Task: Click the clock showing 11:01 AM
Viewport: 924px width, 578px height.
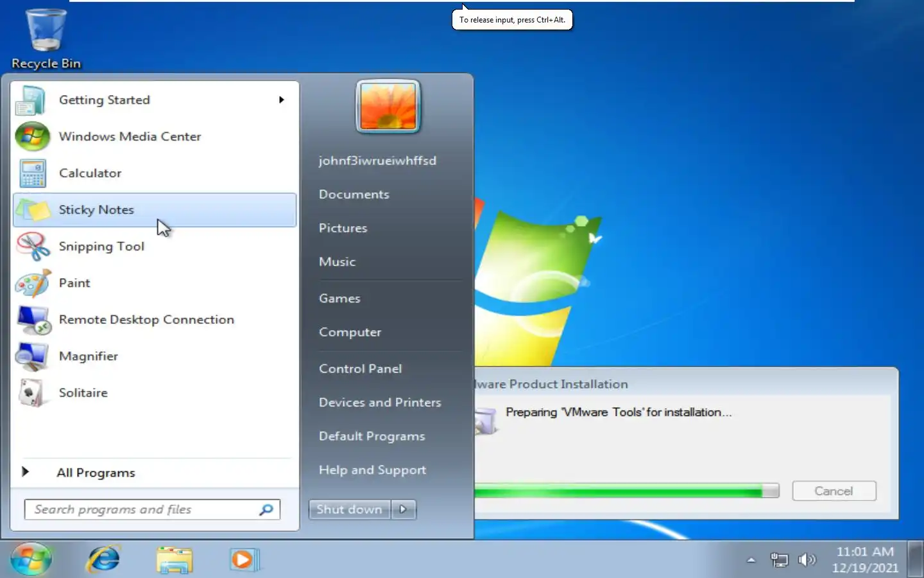Action: [x=865, y=552]
